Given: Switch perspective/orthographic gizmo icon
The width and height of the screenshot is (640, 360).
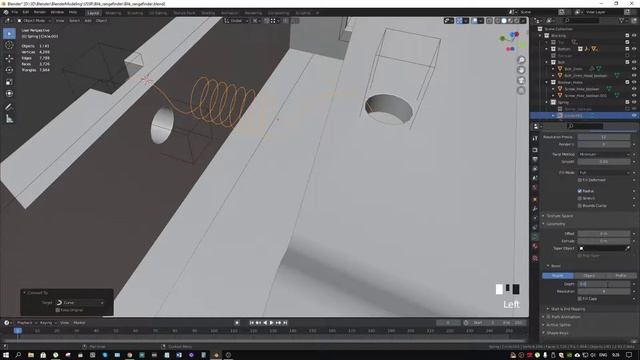Looking at the screenshot, I should (x=521, y=90).
